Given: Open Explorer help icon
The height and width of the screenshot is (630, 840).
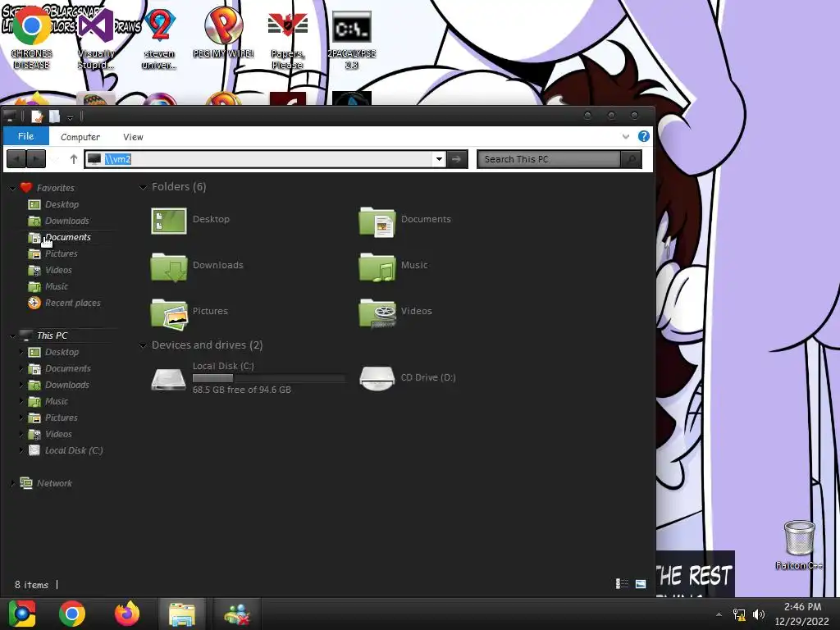Looking at the screenshot, I should point(643,136).
